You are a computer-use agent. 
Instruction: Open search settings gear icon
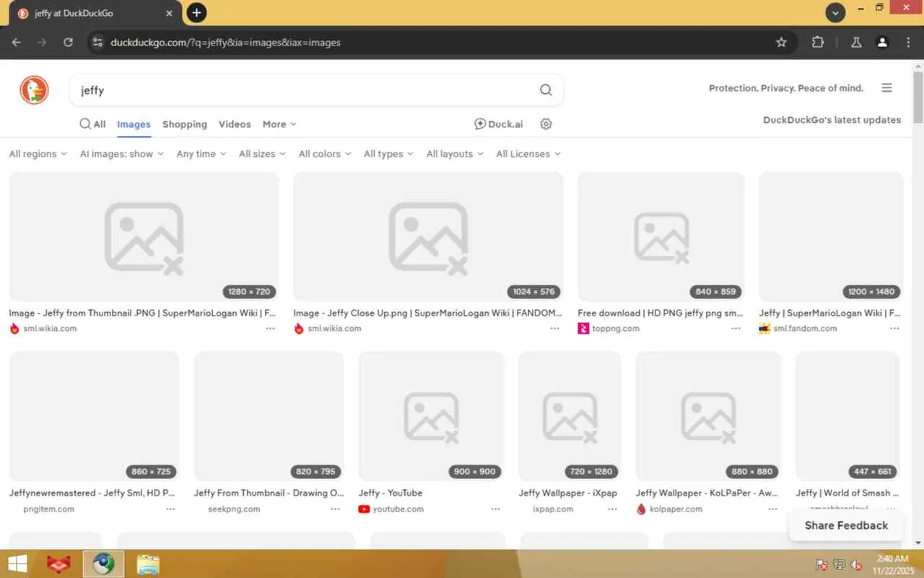pos(546,124)
